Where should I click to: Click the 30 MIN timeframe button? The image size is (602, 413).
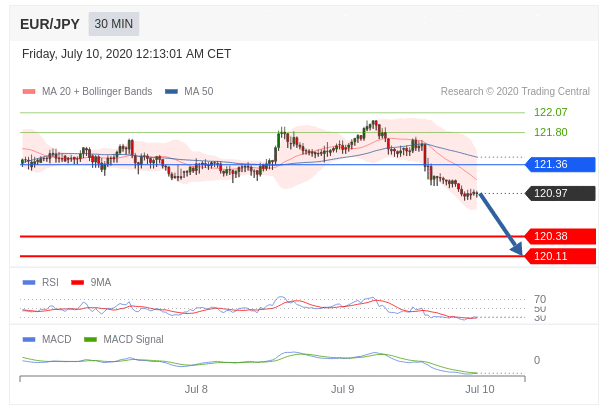[x=114, y=24]
